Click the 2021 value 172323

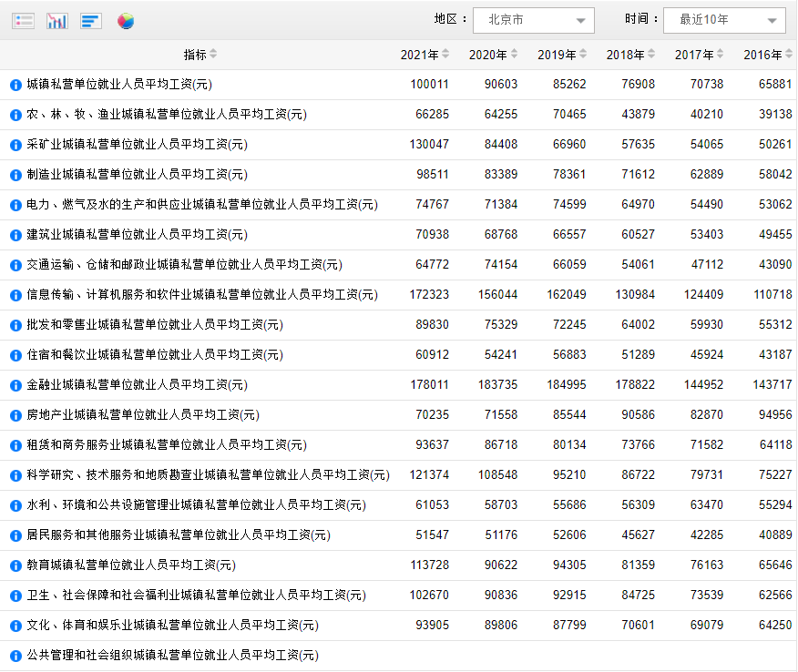point(430,294)
